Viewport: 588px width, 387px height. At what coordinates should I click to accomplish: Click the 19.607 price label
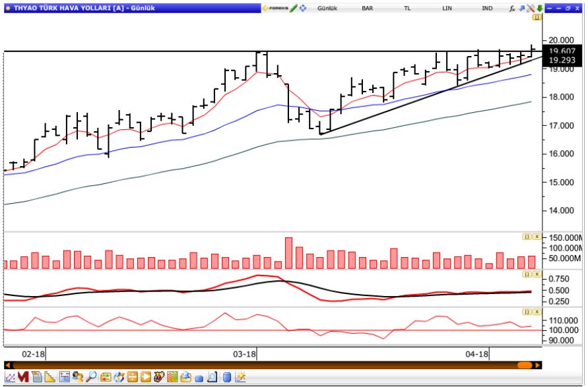click(x=562, y=51)
